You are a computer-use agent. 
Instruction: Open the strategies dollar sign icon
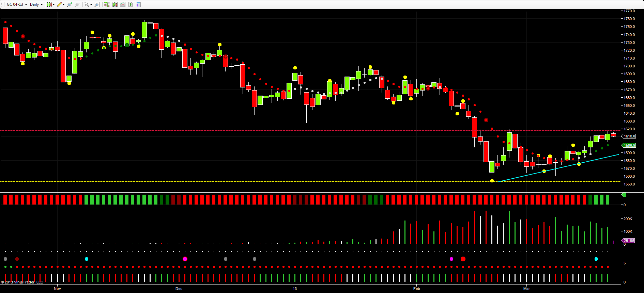[131, 4]
